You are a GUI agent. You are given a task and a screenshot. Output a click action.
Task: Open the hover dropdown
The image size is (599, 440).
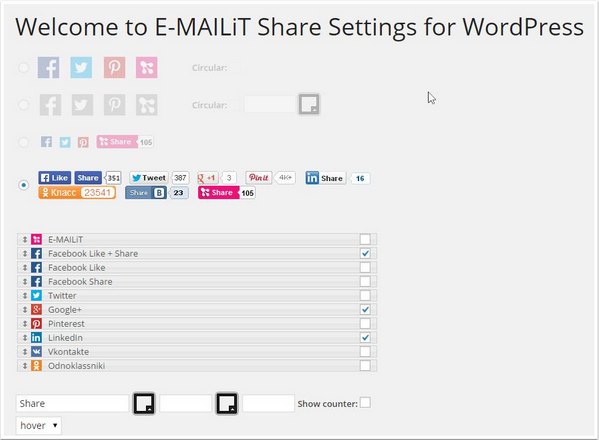pyautogui.click(x=39, y=425)
